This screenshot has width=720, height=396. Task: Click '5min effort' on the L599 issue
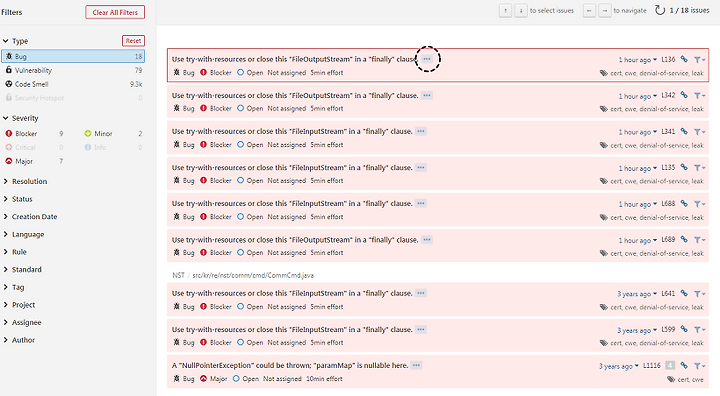(x=327, y=342)
